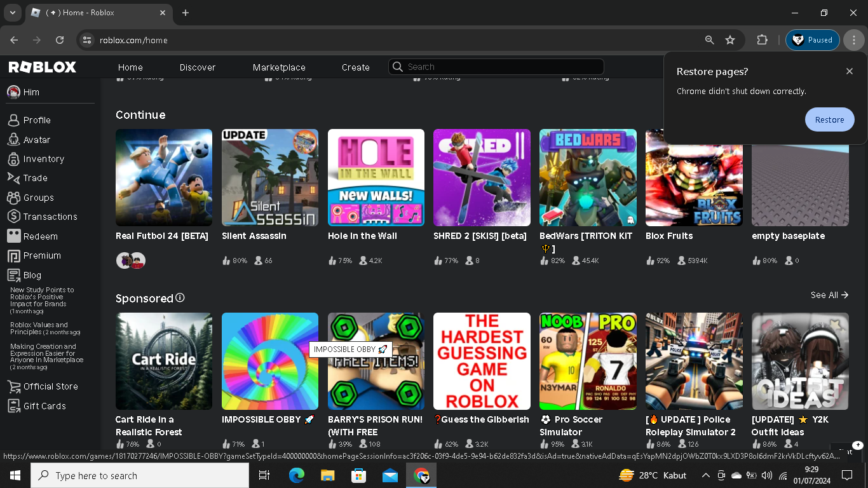The width and height of the screenshot is (868, 488).
Task: Reload the page with the refresh icon
Action: click(x=60, y=40)
